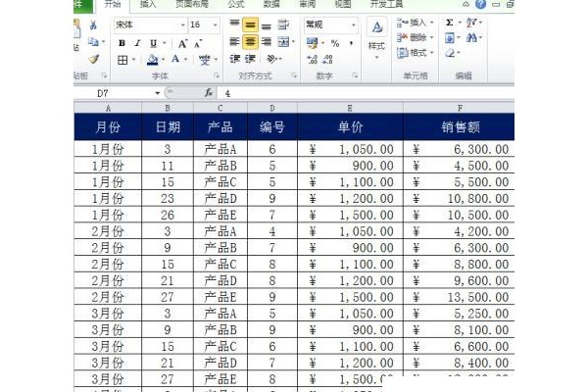
Task: Align text to top of cell
Action: click(x=234, y=24)
